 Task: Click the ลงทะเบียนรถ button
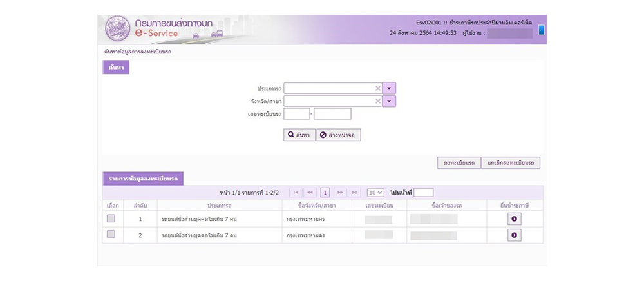pyautogui.click(x=459, y=163)
